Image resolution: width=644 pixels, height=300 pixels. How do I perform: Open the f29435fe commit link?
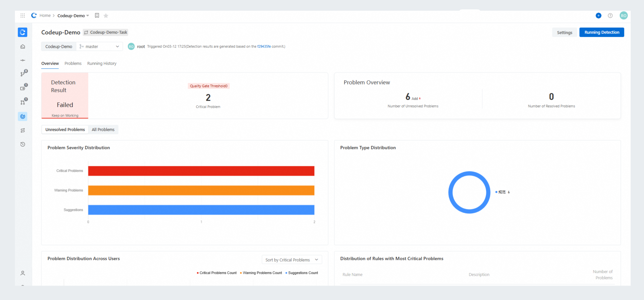[264, 47]
